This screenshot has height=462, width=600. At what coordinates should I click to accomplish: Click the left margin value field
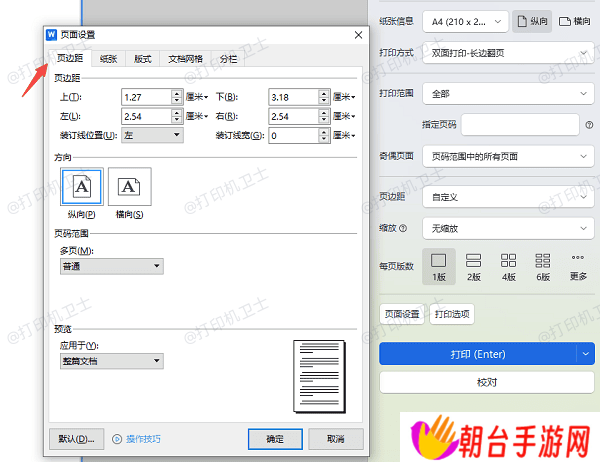[146, 116]
